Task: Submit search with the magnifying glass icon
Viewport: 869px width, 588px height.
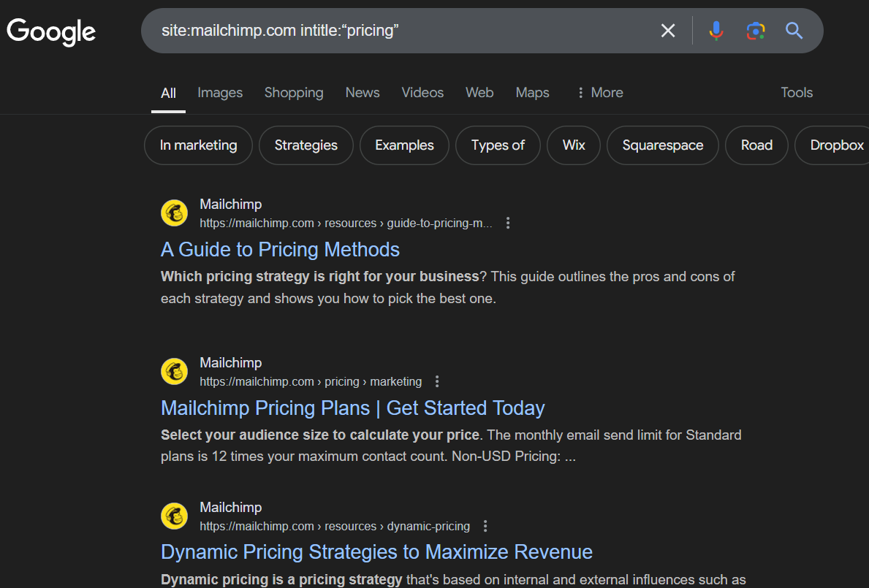Action: coord(794,31)
